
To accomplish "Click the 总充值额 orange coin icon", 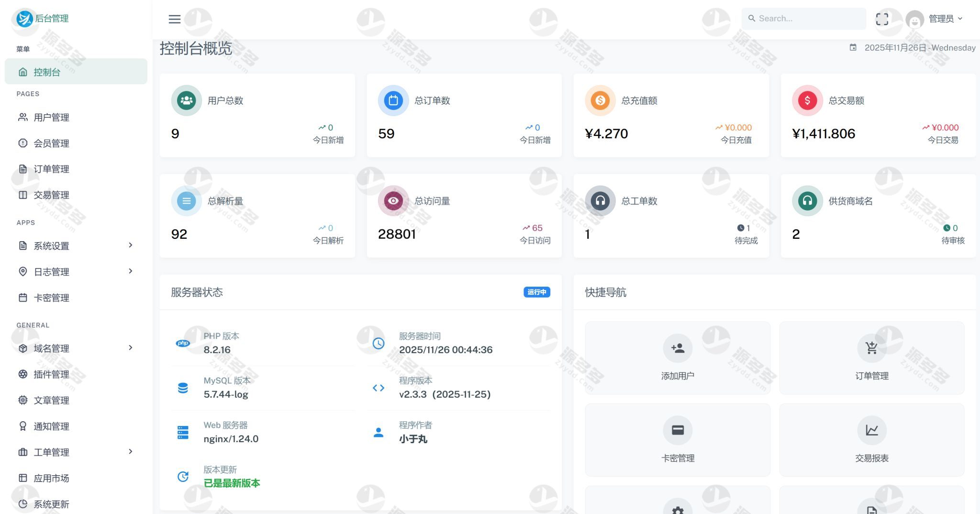I will point(600,101).
